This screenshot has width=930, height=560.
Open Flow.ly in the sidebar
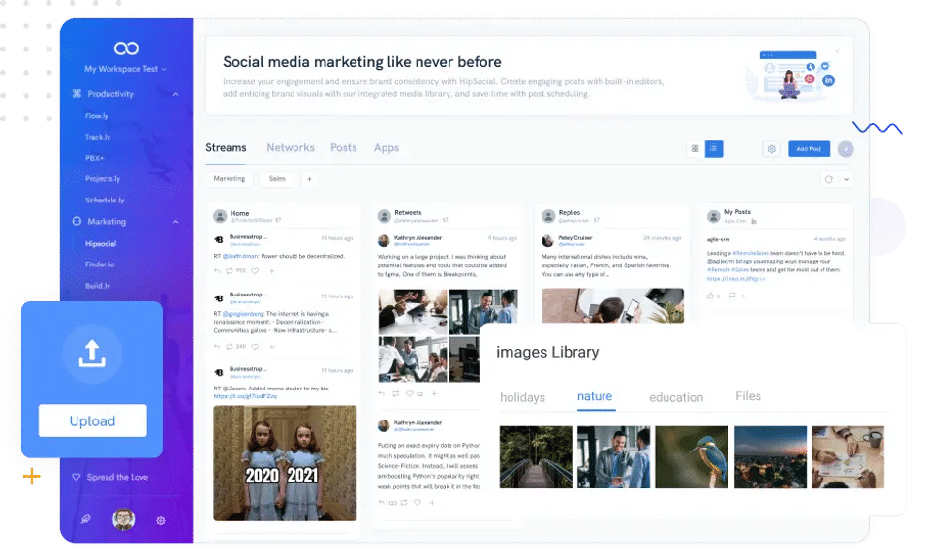pyautogui.click(x=97, y=116)
